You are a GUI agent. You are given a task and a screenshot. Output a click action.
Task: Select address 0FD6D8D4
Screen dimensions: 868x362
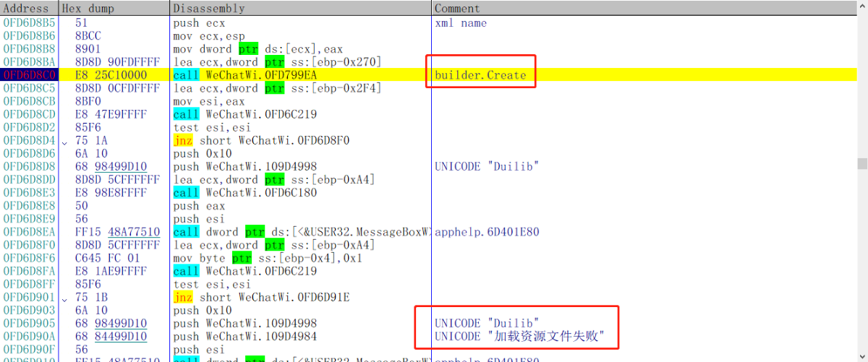pyautogui.click(x=30, y=141)
